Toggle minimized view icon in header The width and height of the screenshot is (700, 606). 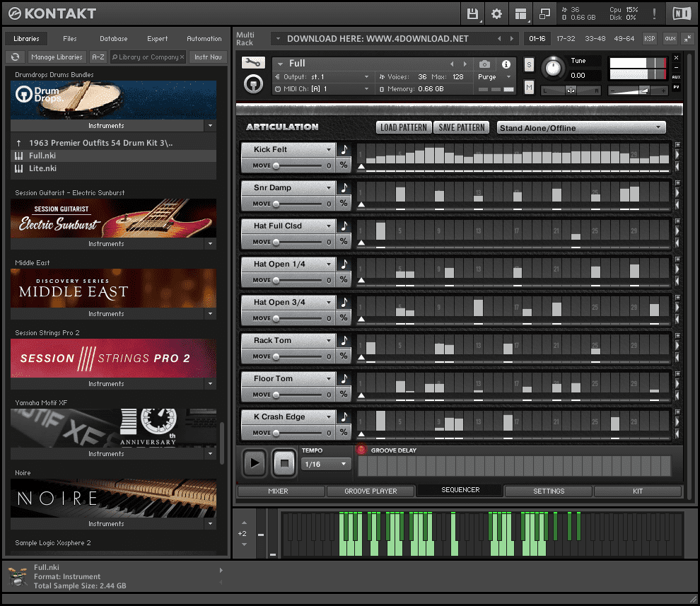coord(544,14)
